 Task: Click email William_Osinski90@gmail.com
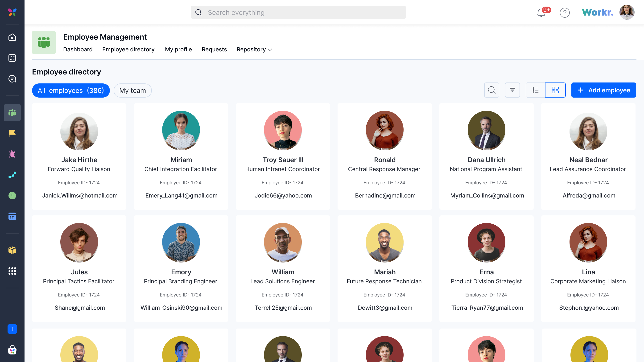[181, 308]
